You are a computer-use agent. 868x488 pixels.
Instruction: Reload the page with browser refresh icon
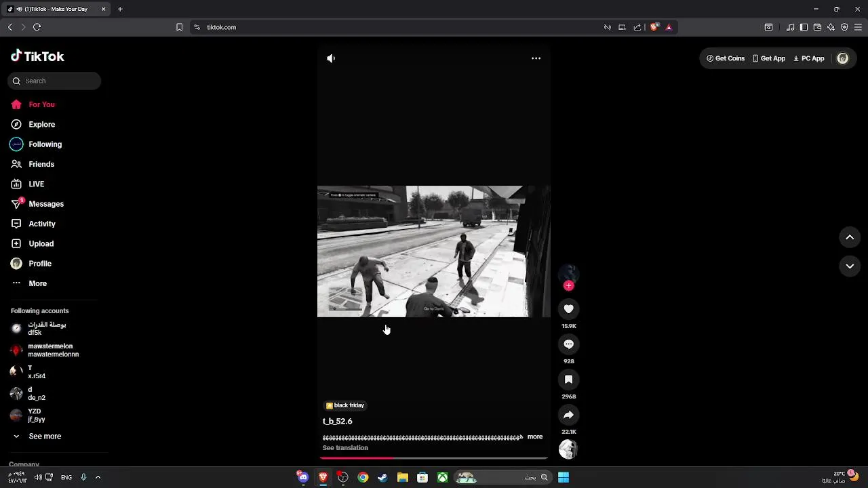pyautogui.click(x=37, y=27)
